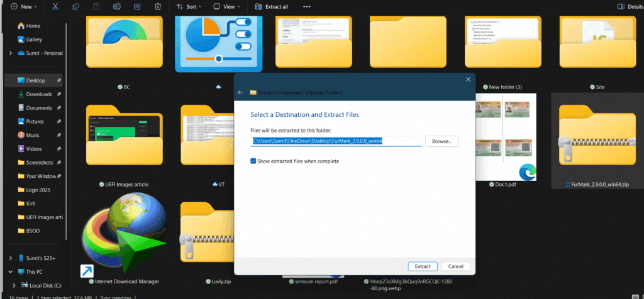The height and width of the screenshot is (299, 644).
Task: Expand the Sumit - Personal OneDrive tree
Action: point(11,53)
